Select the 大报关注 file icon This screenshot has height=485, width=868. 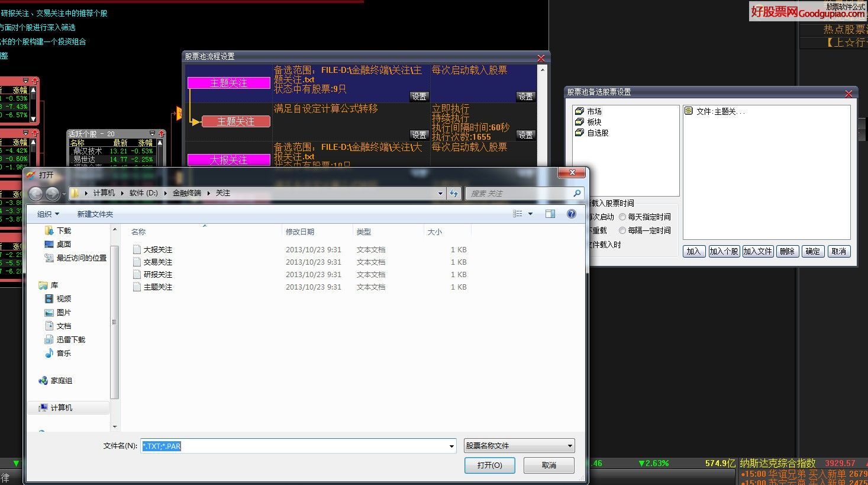[137, 250]
